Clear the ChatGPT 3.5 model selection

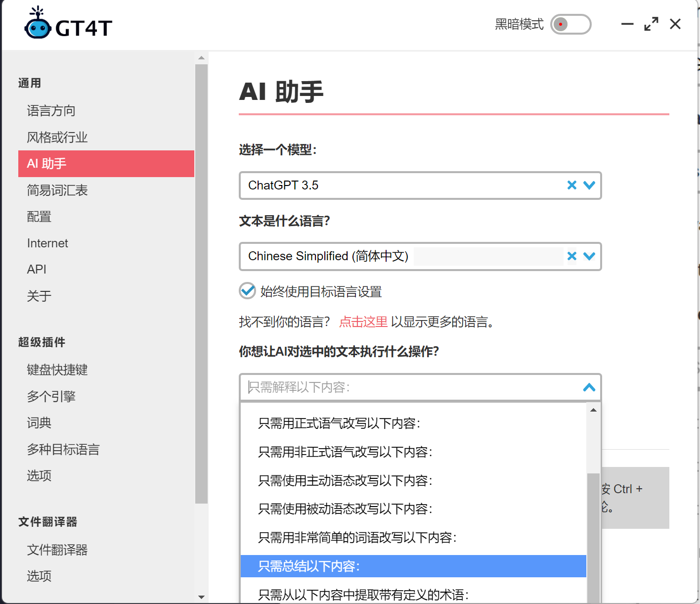572,186
